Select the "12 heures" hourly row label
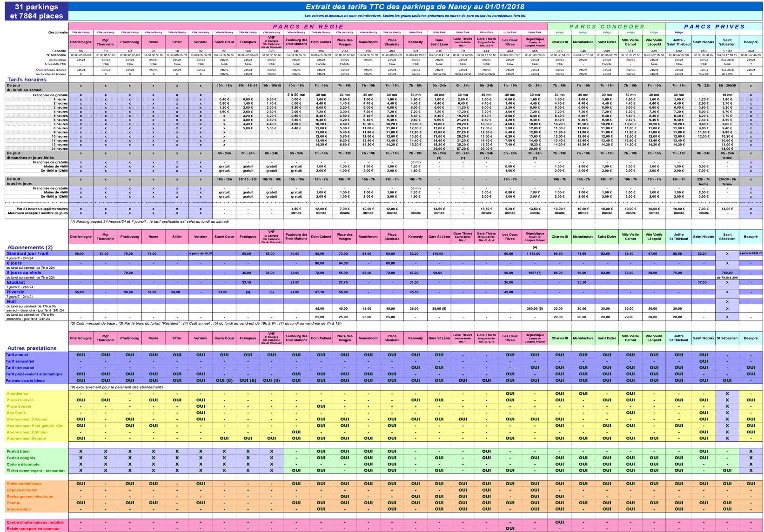The image size is (764, 532). tap(59, 145)
